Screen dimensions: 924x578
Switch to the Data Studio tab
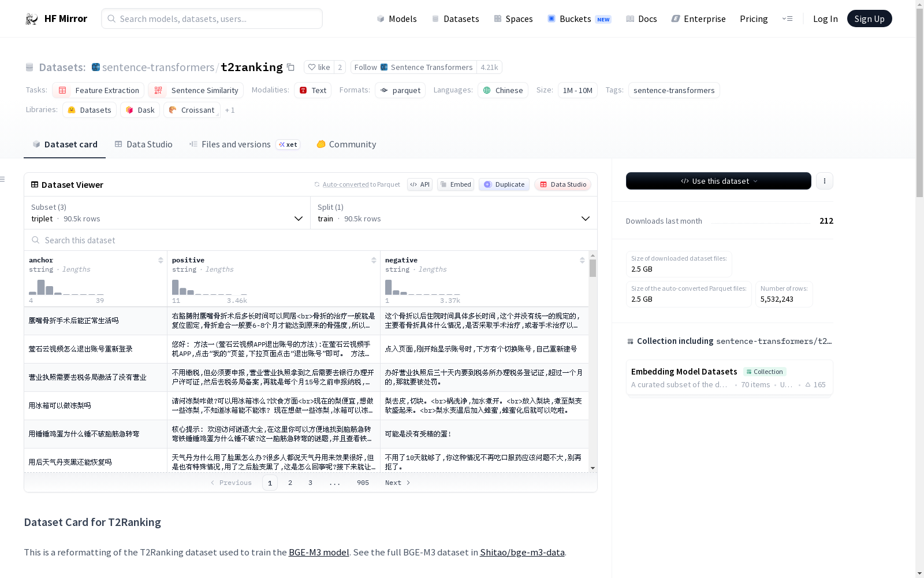click(144, 144)
